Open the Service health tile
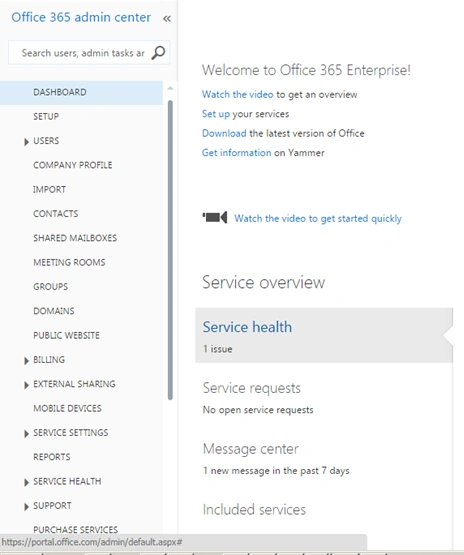Image resolution: width=464 pixels, height=555 pixels. (324, 335)
